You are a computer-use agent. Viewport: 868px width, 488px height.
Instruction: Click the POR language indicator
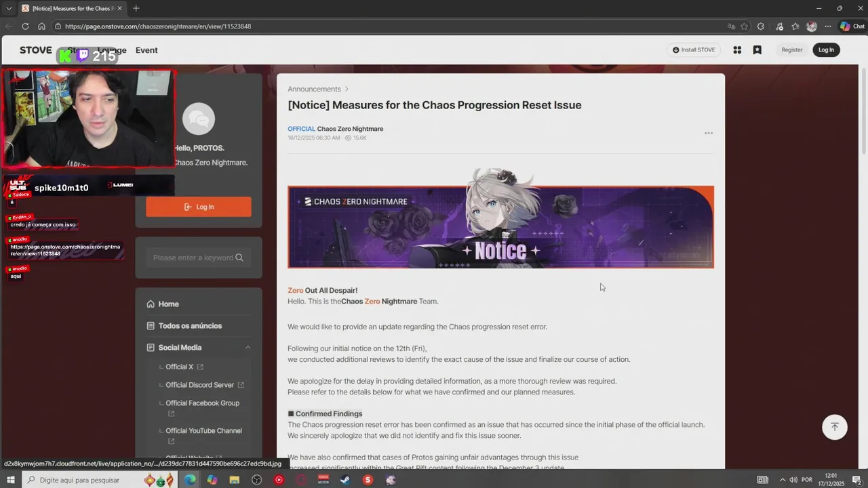coord(807,480)
